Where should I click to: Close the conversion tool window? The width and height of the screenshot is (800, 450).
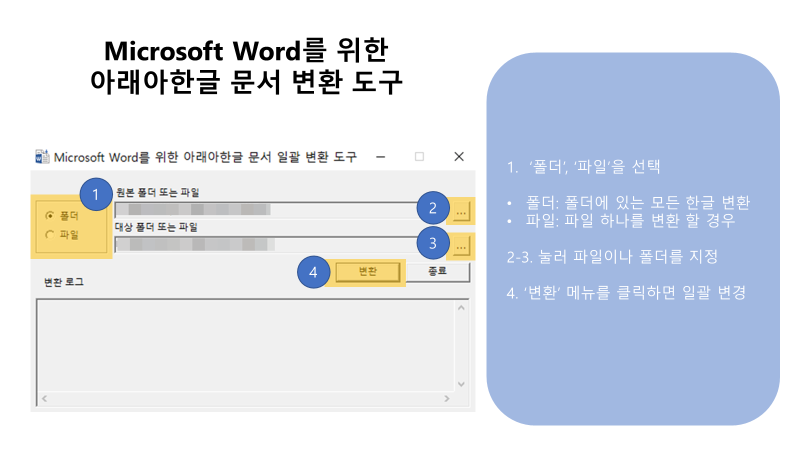point(459,157)
